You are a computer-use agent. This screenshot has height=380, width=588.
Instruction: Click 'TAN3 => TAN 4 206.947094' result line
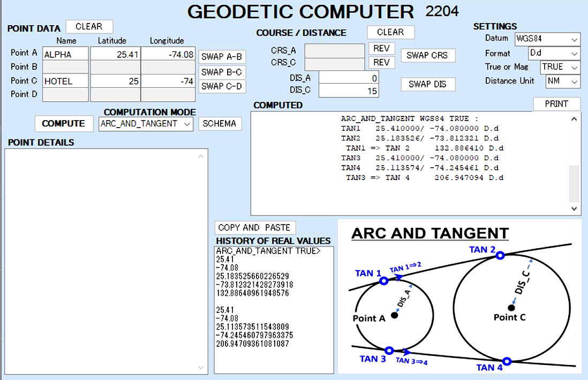425,177
